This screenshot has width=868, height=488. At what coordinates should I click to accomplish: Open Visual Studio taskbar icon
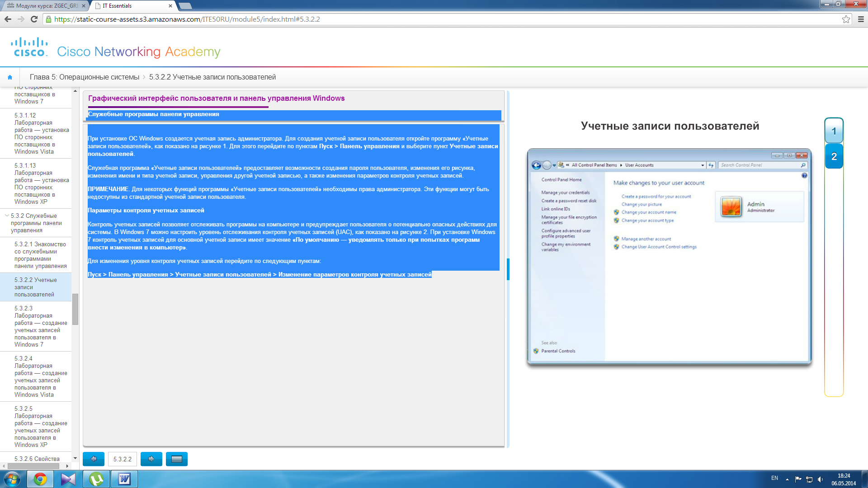pyautogui.click(x=68, y=479)
